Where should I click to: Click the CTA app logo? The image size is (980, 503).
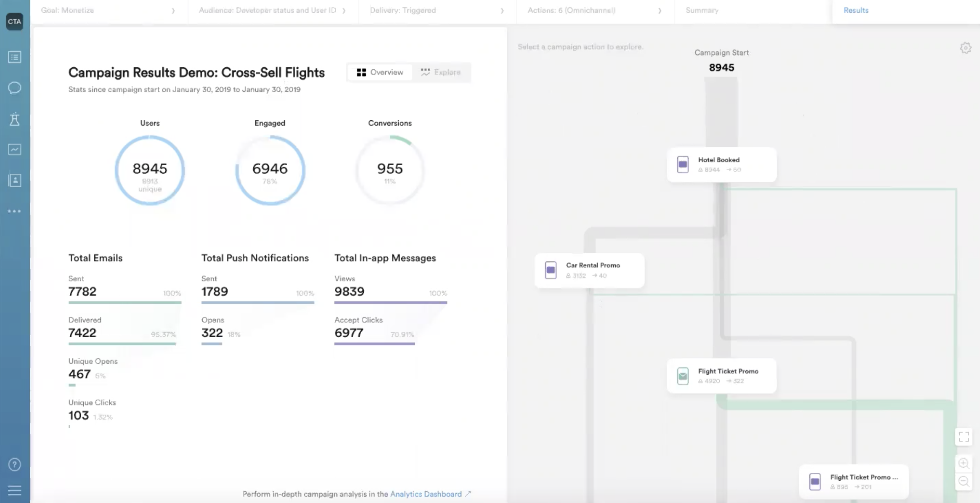pos(15,21)
